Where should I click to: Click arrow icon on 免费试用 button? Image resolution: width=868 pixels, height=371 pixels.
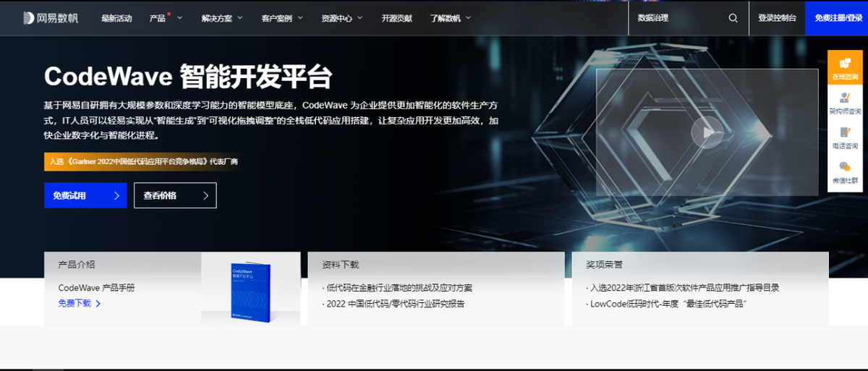click(x=116, y=195)
